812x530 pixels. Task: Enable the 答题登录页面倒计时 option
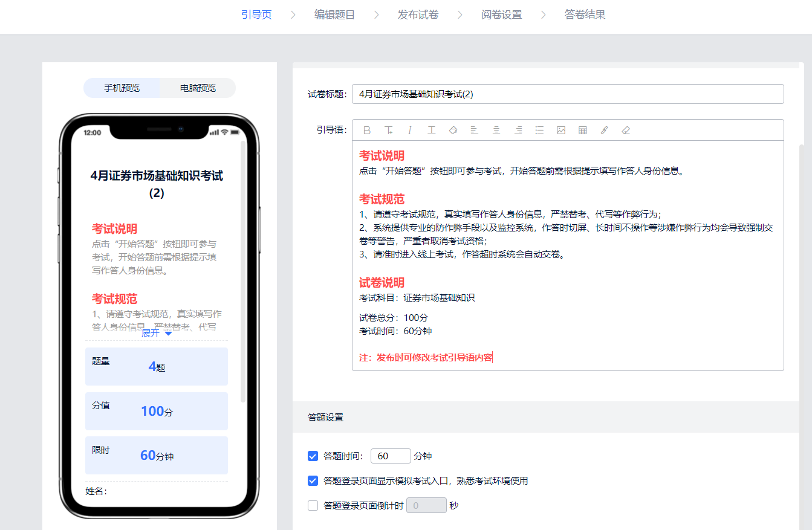click(313, 505)
